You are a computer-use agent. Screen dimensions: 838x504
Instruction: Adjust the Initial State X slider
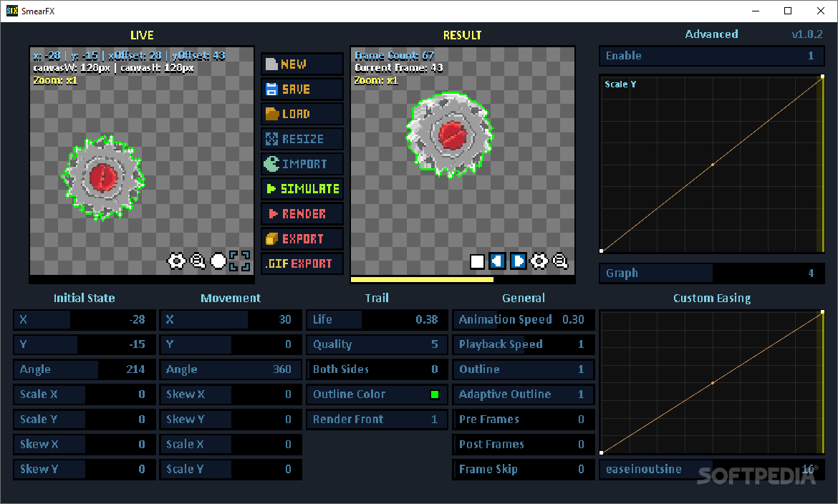click(x=85, y=319)
